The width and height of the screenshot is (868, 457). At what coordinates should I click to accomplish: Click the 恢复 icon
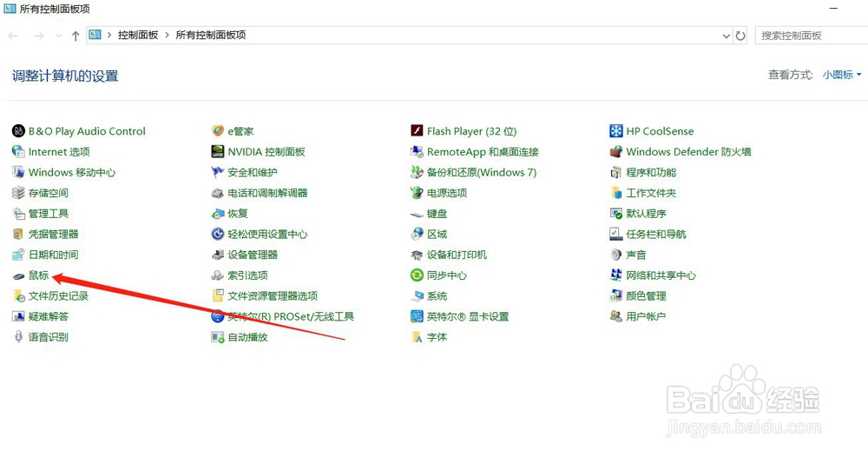point(218,213)
